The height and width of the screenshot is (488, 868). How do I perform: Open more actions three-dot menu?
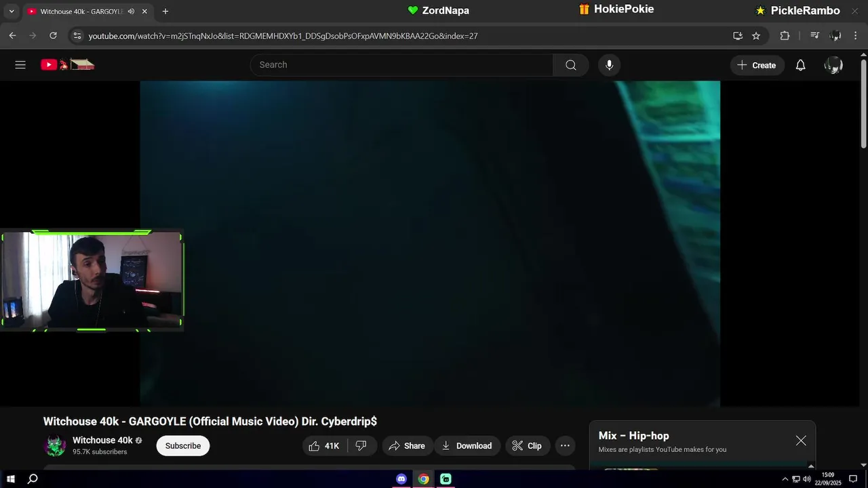point(565,446)
